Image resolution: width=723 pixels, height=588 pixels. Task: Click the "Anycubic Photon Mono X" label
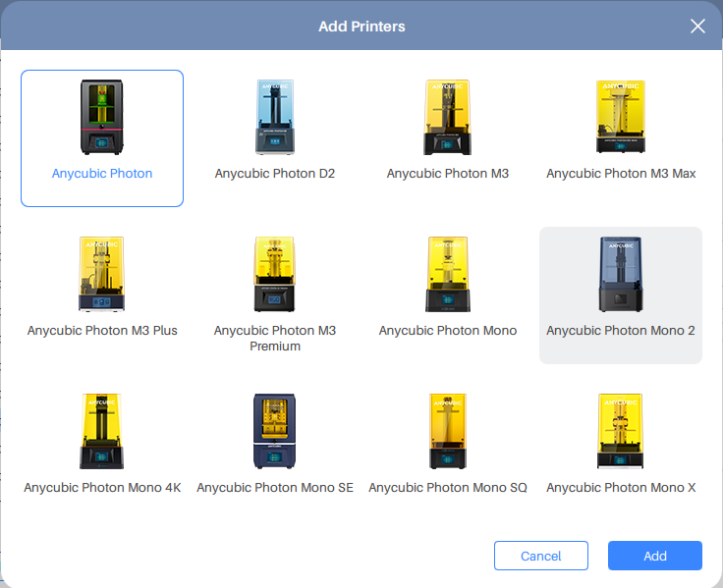tap(621, 488)
